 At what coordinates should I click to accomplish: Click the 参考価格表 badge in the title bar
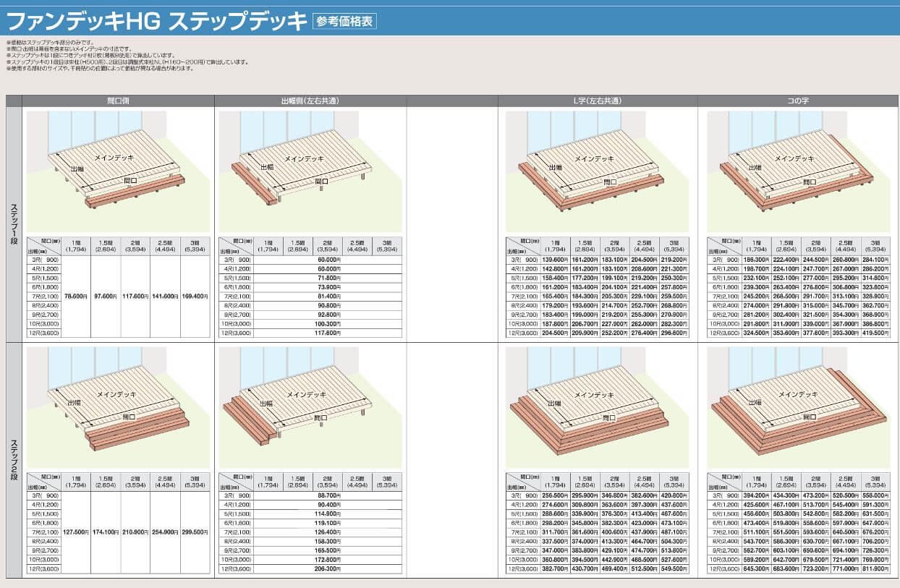coord(344,20)
